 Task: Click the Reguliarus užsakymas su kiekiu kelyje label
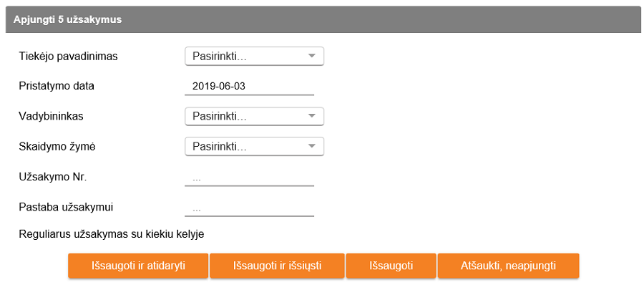tap(112, 233)
